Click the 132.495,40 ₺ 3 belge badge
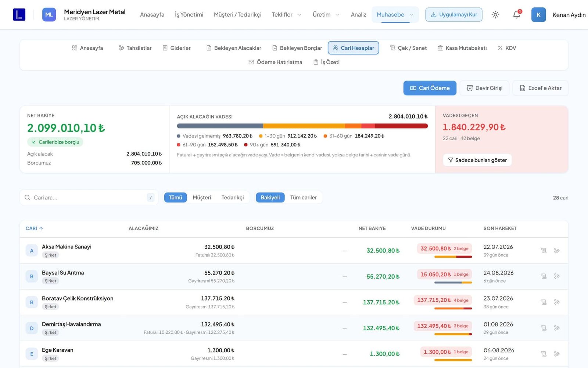This screenshot has width=588, height=368. click(443, 326)
